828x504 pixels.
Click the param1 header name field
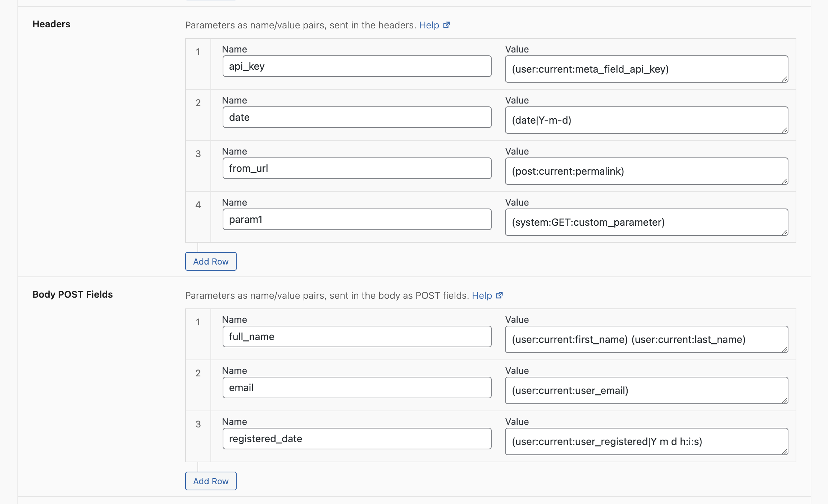[357, 220]
